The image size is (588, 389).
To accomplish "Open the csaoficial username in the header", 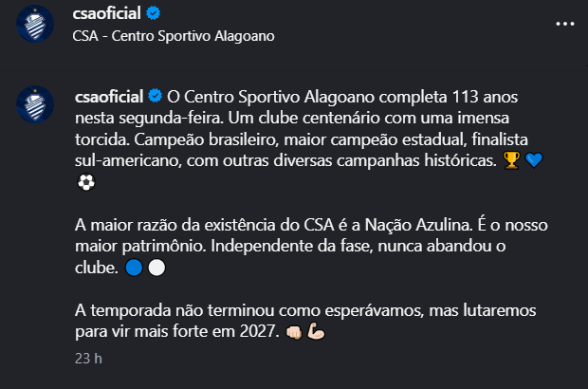I will (106, 13).
